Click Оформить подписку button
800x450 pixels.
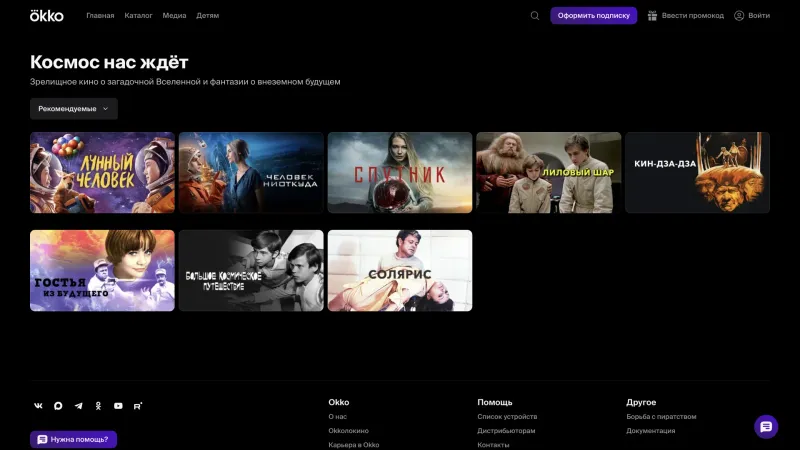(x=593, y=16)
